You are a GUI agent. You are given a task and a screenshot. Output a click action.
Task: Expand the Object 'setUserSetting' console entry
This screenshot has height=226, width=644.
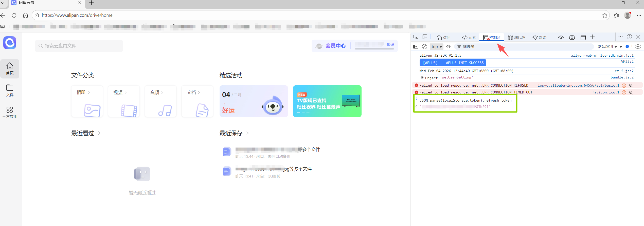422,77
